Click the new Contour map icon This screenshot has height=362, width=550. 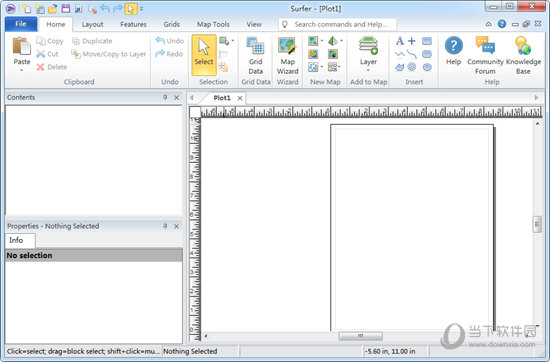[x=313, y=54]
